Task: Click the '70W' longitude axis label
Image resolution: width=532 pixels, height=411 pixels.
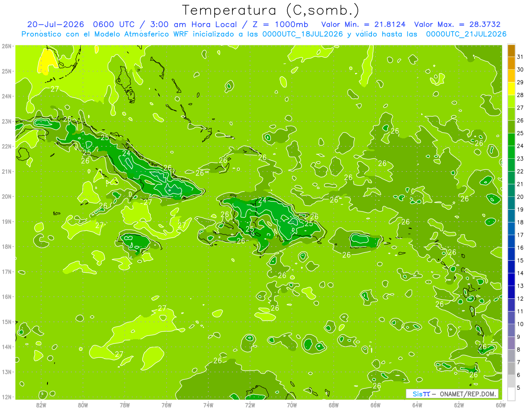Action: pos(292,405)
